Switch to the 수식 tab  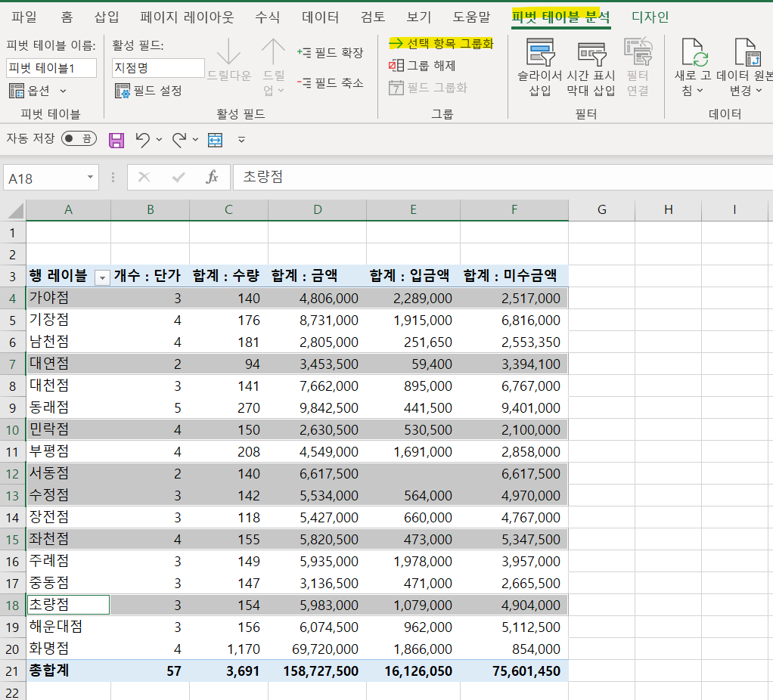(x=267, y=17)
